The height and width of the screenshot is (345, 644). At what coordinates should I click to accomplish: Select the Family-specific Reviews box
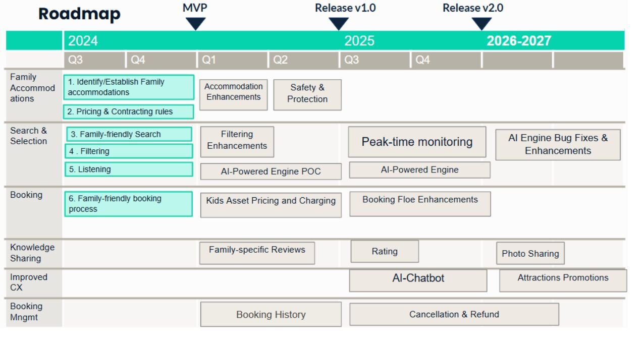pos(257,253)
